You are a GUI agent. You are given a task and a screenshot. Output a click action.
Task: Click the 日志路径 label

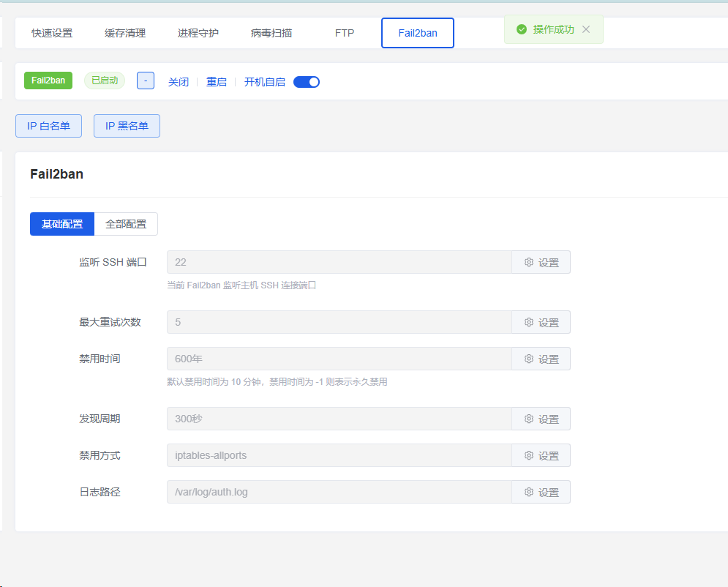(x=100, y=493)
